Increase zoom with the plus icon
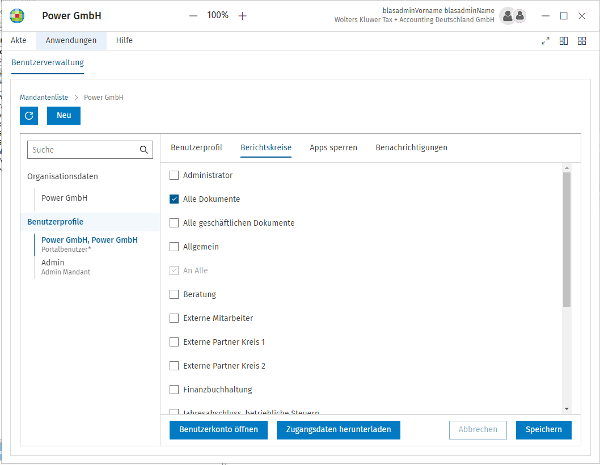Viewport: 600px width, 465px height. [x=242, y=16]
